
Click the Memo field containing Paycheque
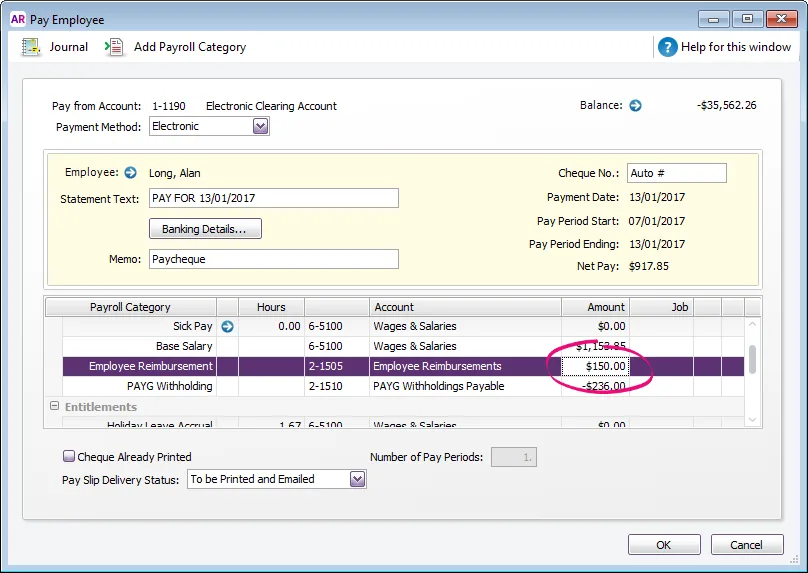point(274,259)
